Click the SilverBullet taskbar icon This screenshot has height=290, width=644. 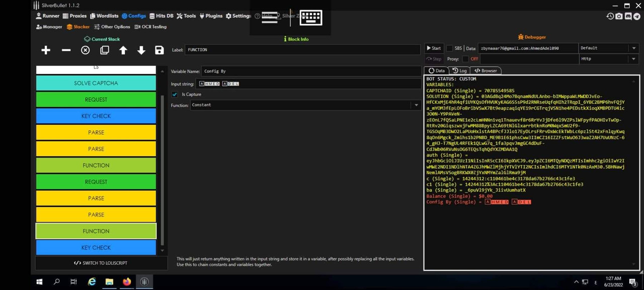(144, 282)
